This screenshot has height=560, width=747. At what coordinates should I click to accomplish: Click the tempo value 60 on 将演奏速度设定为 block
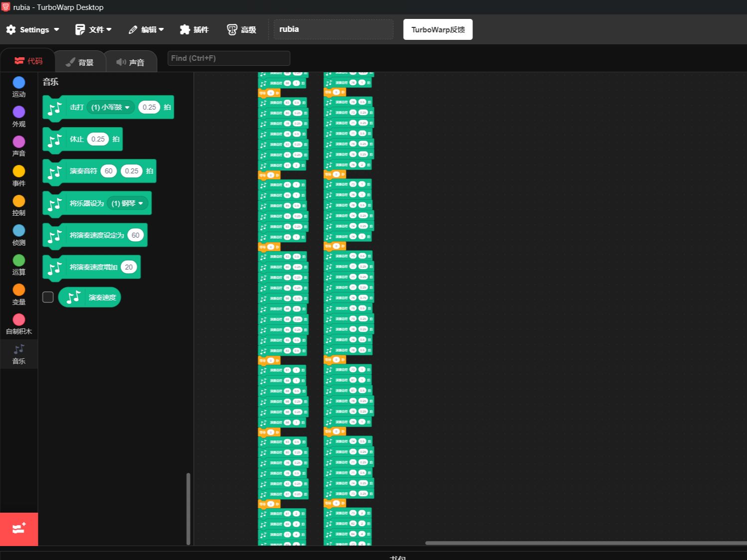[136, 235]
